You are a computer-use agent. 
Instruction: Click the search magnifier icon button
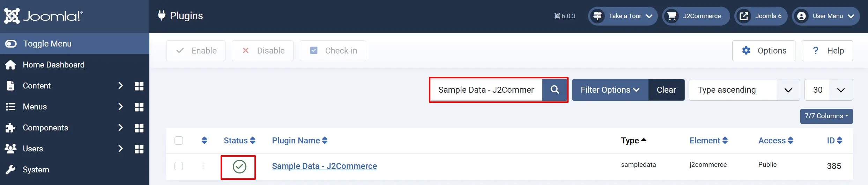coord(555,90)
